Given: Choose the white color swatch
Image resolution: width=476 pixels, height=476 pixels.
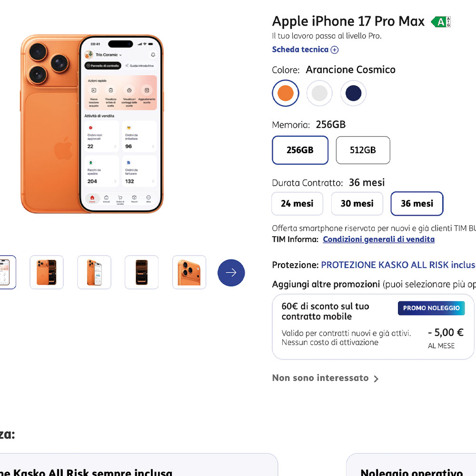Looking at the screenshot, I should click(x=319, y=93).
